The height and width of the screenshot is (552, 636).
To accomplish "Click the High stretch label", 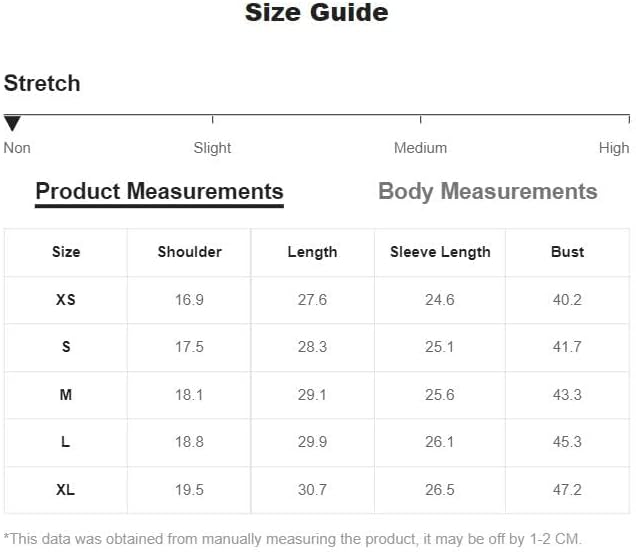I will (614, 148).
